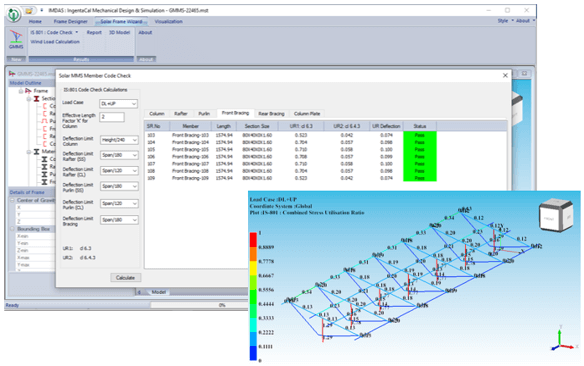Click the XYZ axis triad in plot

[564, 339]
